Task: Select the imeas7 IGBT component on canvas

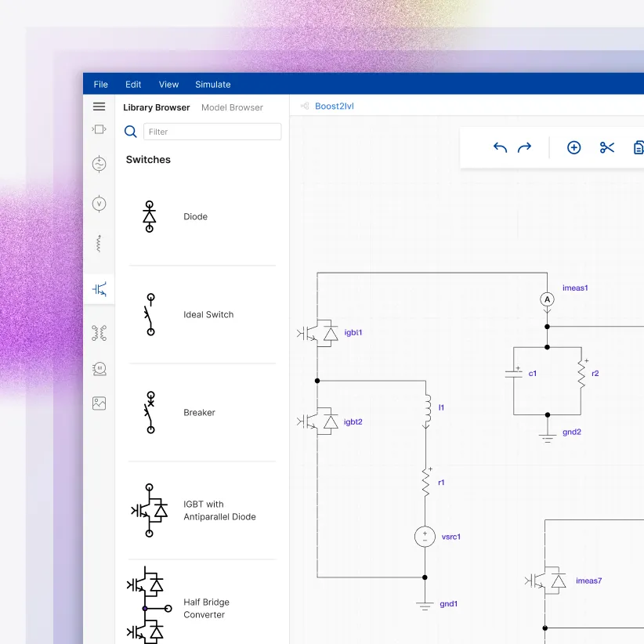Action: (x=545, y=581)
